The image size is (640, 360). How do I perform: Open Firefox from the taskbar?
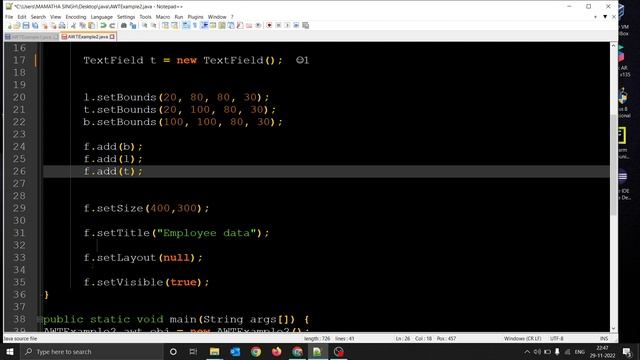[276, 351]
